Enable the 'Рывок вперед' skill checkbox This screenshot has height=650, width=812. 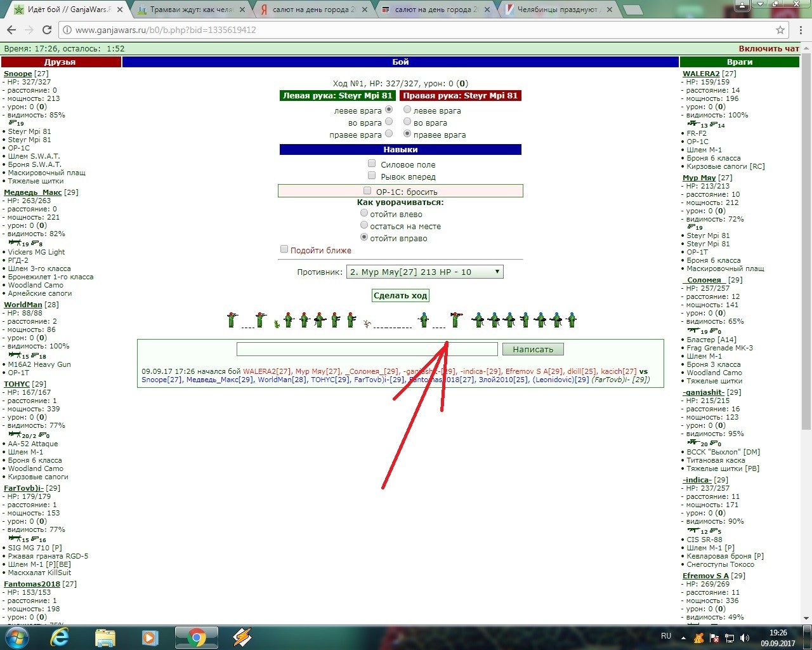372,176
